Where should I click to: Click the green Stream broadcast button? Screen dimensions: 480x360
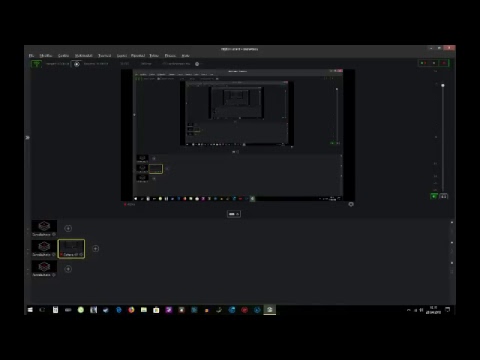coord(36,64)
